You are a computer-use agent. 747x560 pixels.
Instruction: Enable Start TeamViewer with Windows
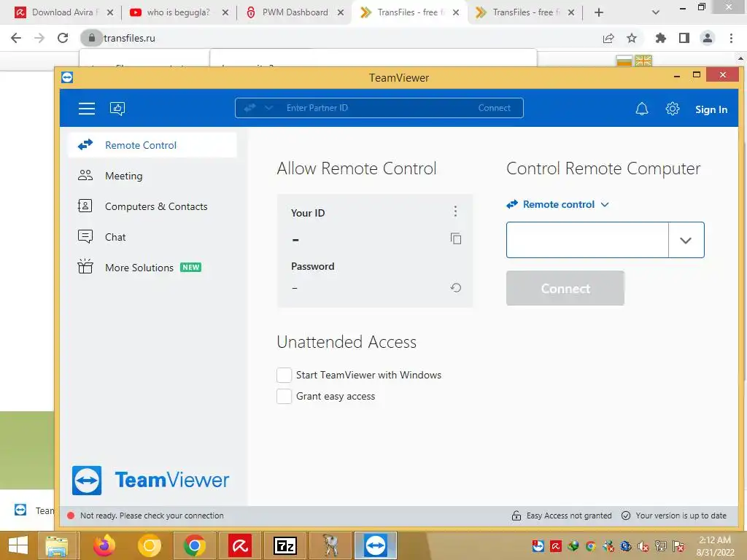[284, 375]
